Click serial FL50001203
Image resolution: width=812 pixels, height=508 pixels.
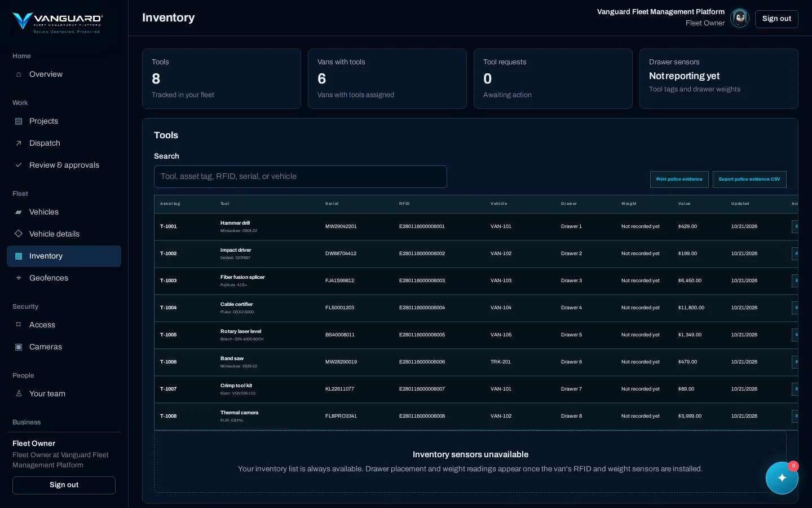339,308
